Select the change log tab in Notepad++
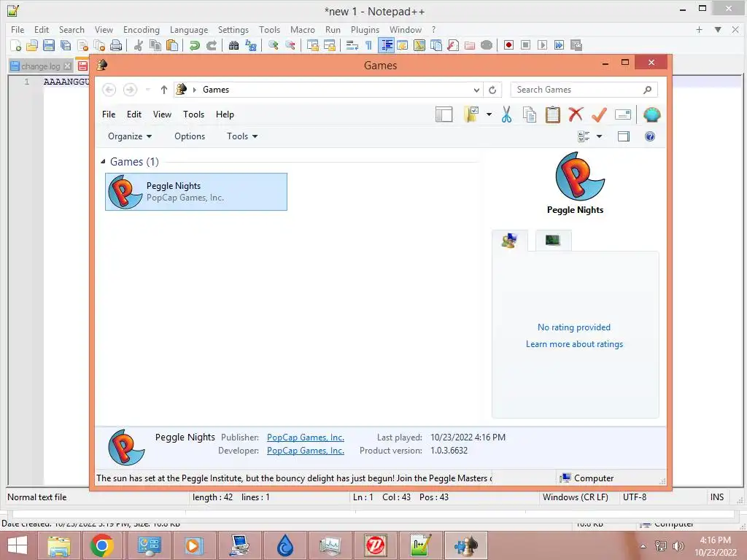Screen dimensions: 747x560 pyautogui.click(x=41, y=66)
